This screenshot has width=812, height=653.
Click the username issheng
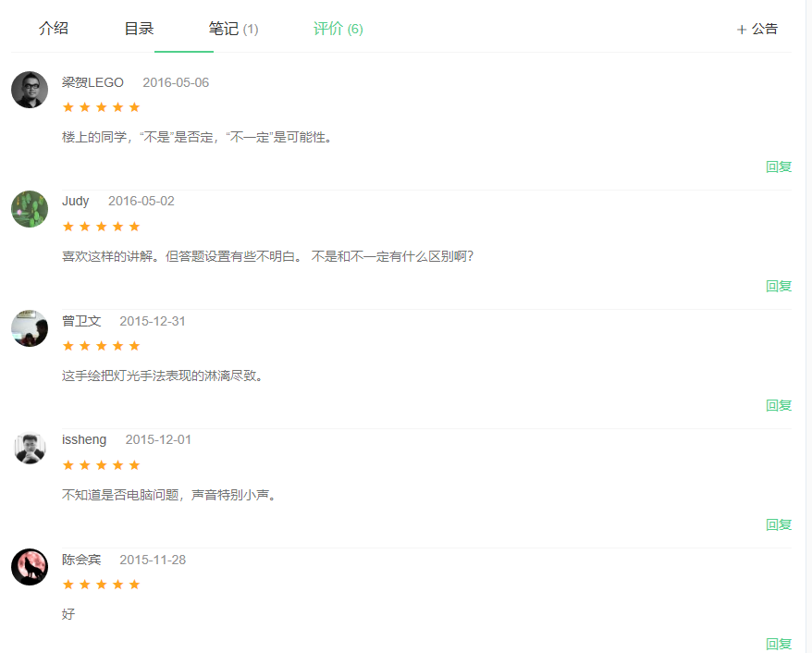pos(84,439)
